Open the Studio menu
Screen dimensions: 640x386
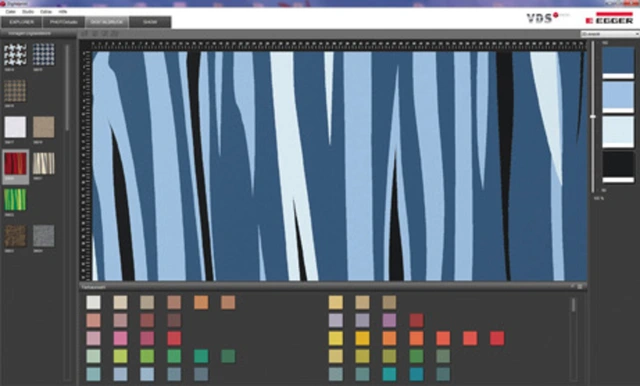click(28, 12)
